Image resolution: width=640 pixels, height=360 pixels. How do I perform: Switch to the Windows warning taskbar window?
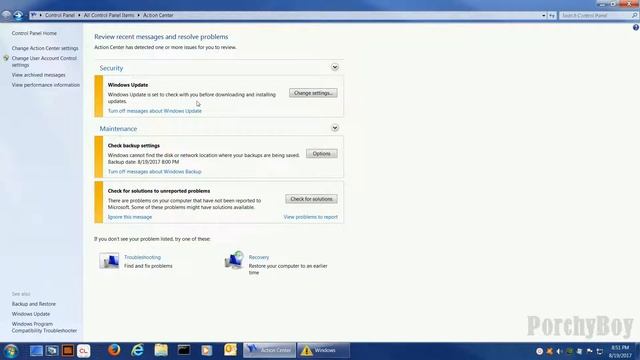(x=323, y=350)
